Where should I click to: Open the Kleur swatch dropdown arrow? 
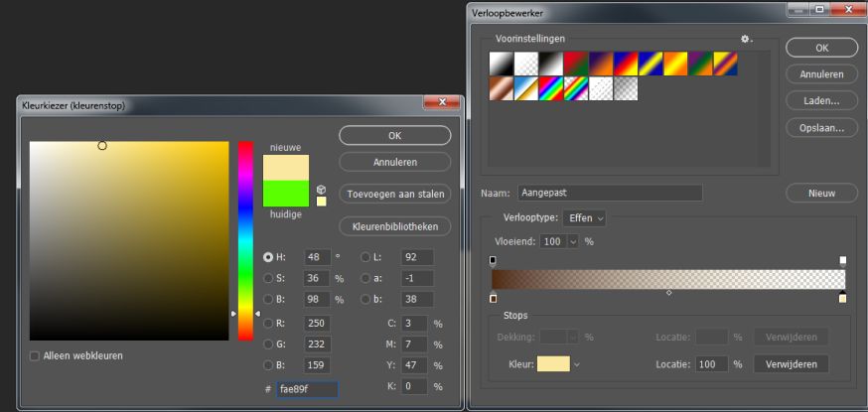coord(576,364)
